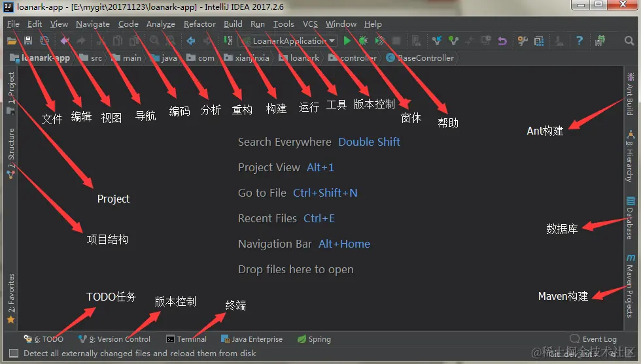Open the 9: Version Control bottom tab
Image resolution: width=641 pixels, height=364 pixels.
point(114,339)
